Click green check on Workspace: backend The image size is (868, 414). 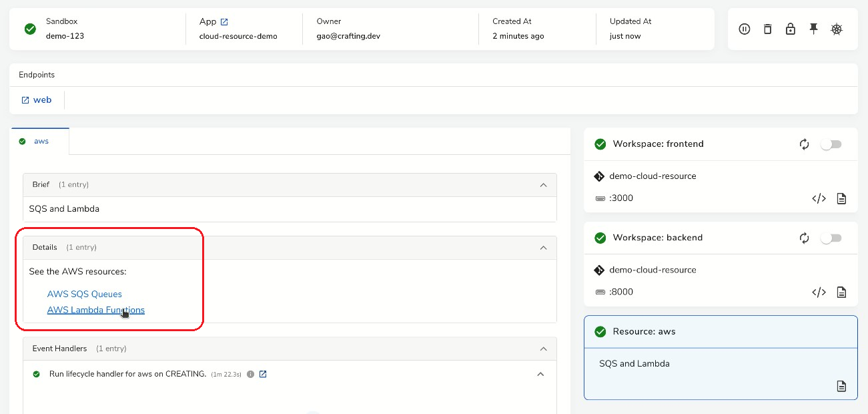point(600,237)
